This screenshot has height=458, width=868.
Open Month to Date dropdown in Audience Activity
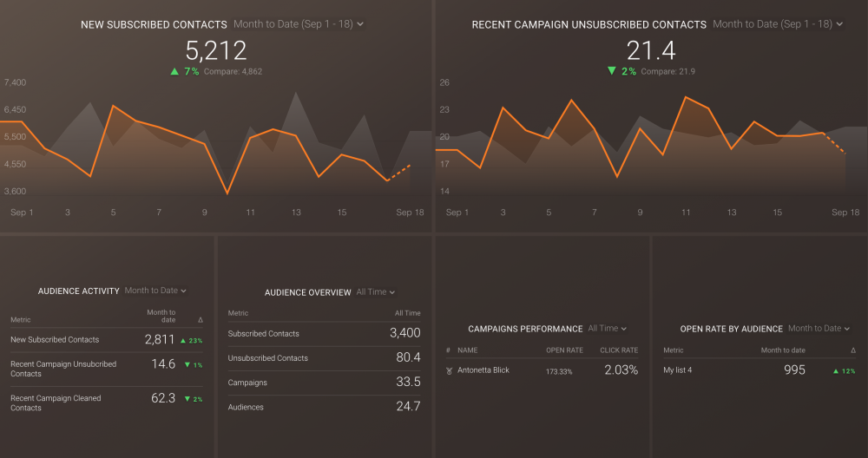[x=155, y=291]
